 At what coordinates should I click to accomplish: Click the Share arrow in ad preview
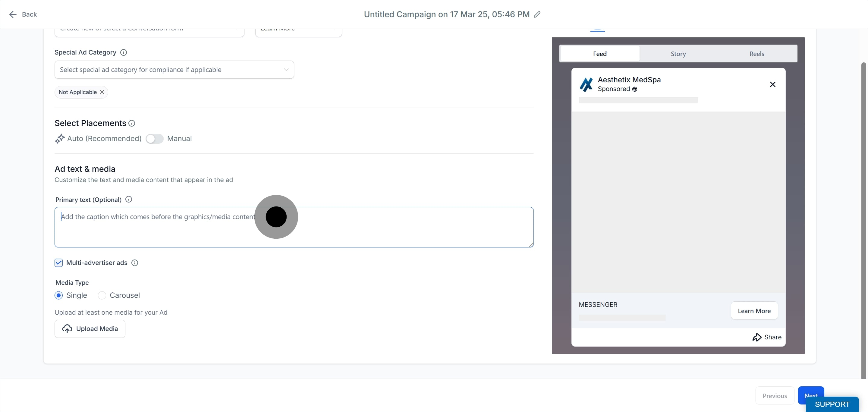(x=757, y=337)
